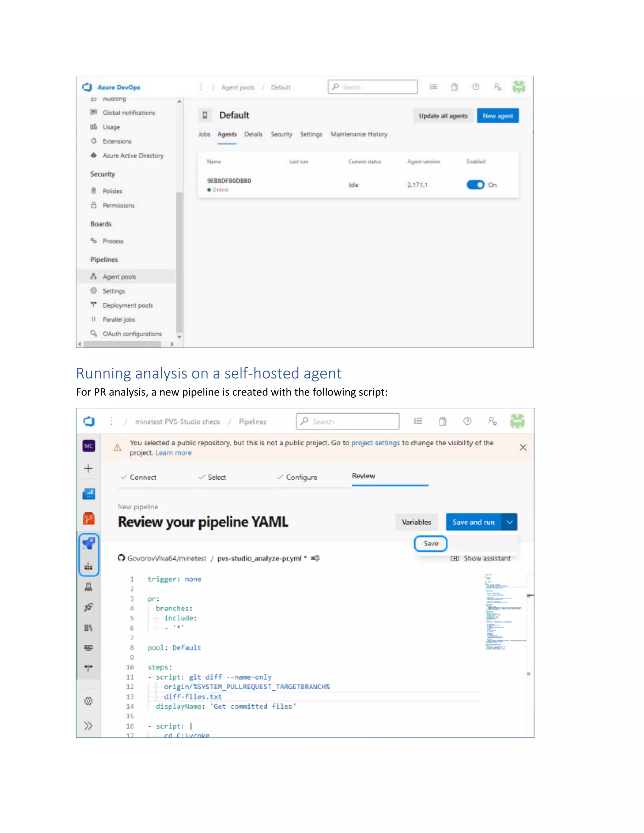Expand the Save and run dropdown arrow
Screen dimensions: 644x833
[510, 522]
